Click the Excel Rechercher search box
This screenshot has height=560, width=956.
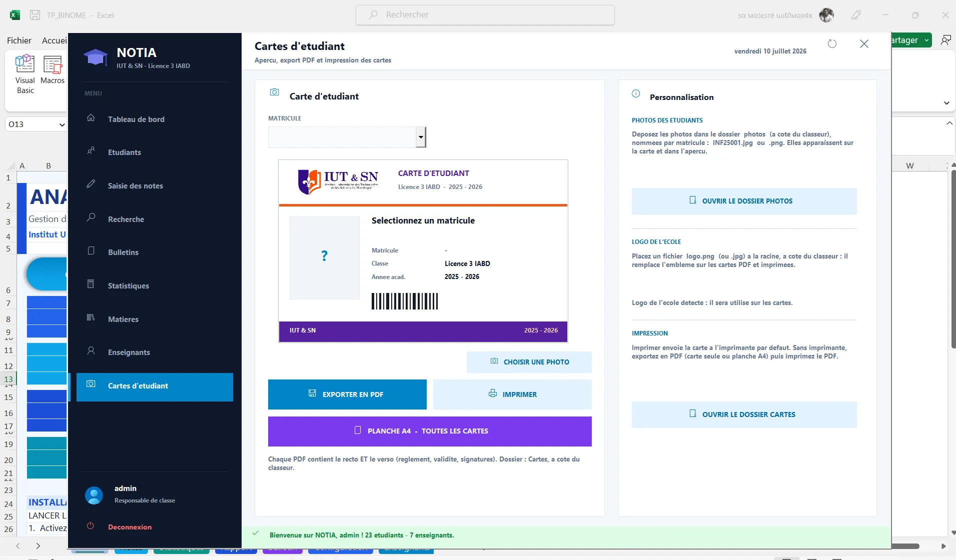coord(485,15)
